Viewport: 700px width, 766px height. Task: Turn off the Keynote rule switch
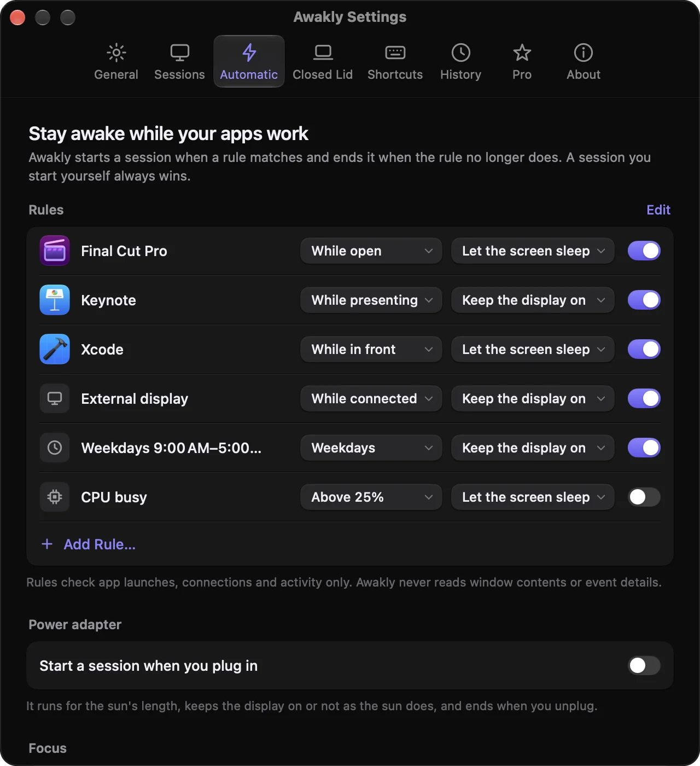click(644, 300)
